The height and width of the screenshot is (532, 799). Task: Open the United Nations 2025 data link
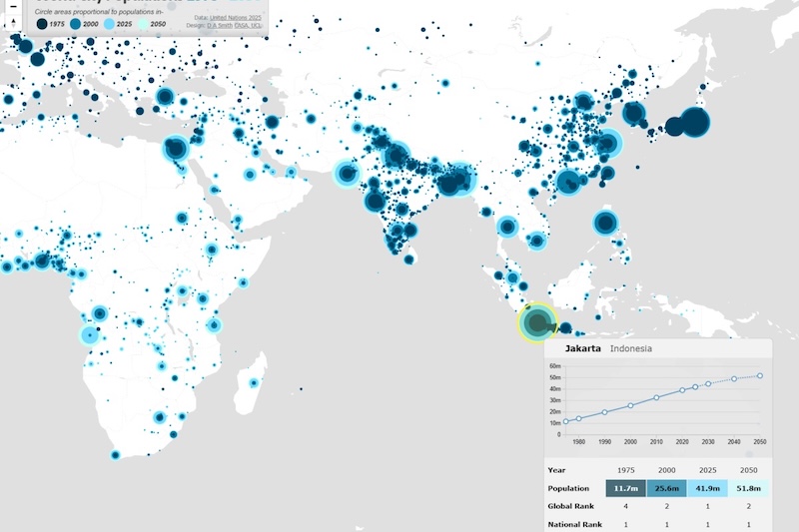(x=235, y=18)
